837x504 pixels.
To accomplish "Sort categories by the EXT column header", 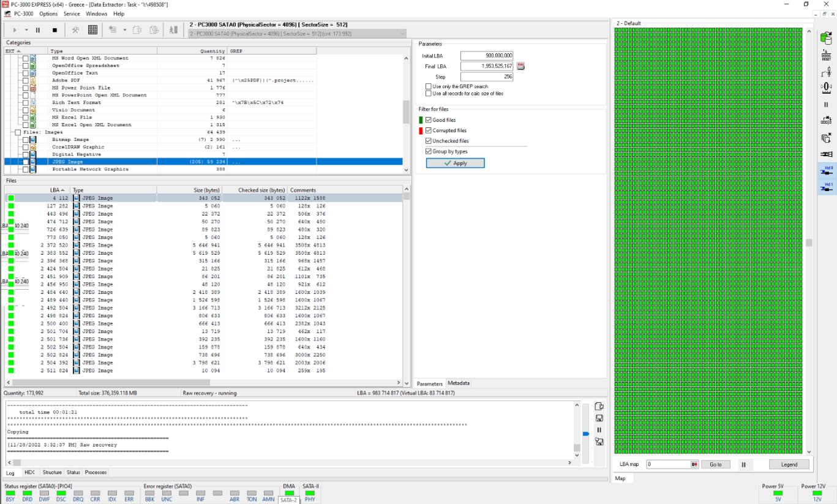I will click(x=26, y=51).
